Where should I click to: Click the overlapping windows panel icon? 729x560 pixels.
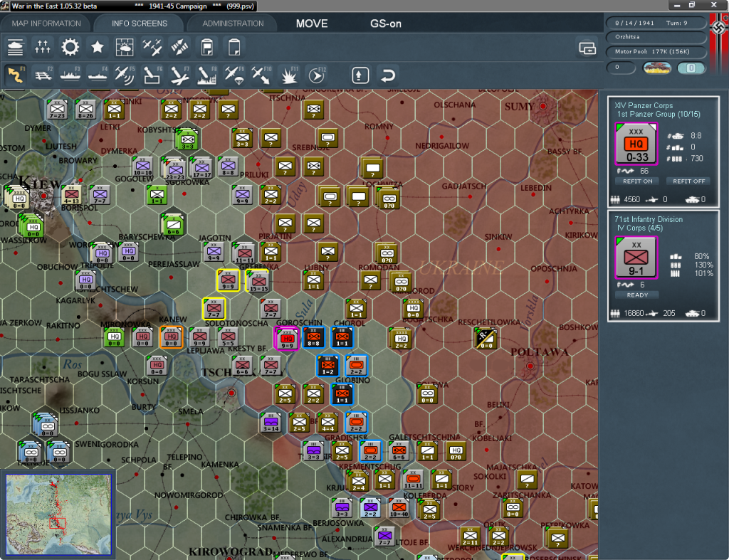point(587,48)
